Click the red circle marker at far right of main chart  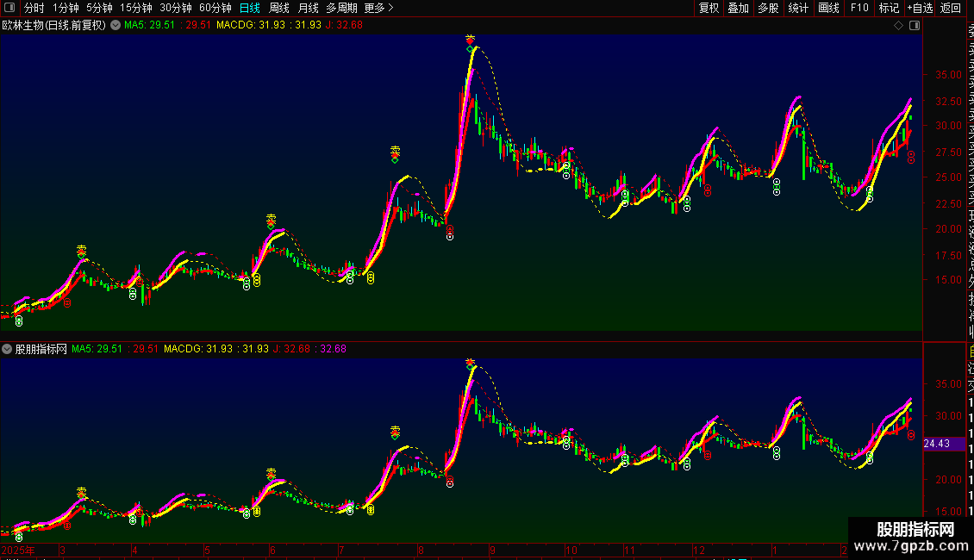click(x=911, y=157)
